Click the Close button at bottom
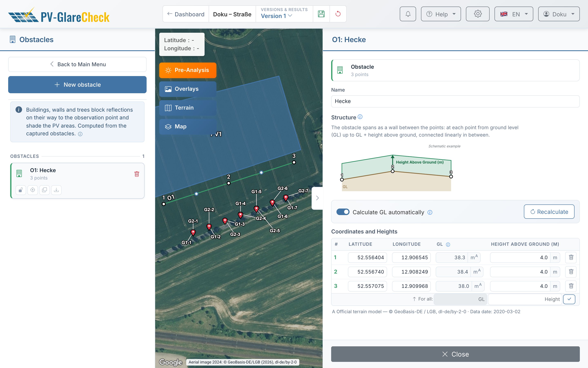 [x=455, y=354]
